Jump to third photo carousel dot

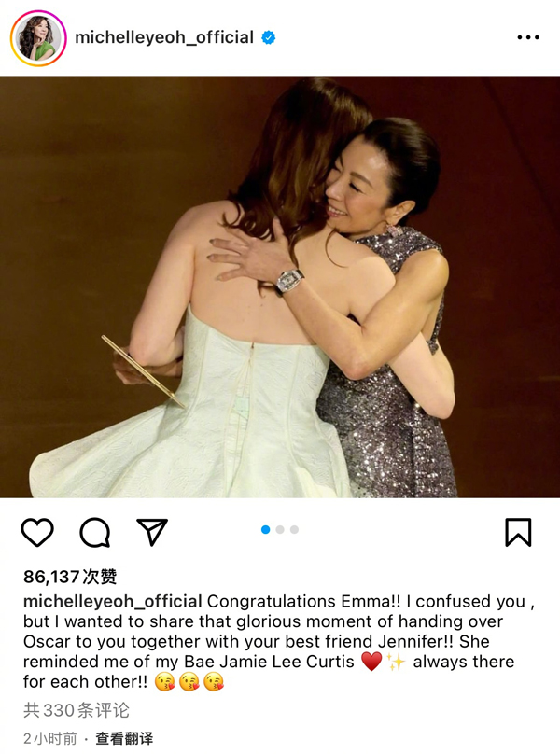coord(294,529)
